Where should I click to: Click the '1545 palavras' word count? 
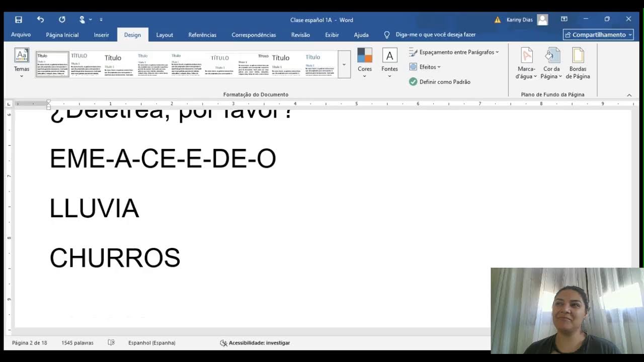click(x=77, y=343)
